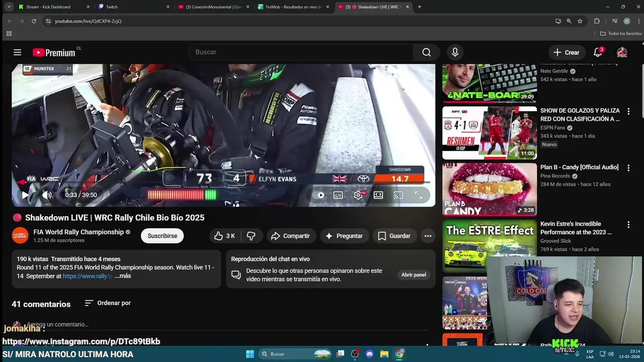The width and height of the screenshot is (644, 362).
Task: Open File Explorer from the taskbar
Action: pyautogui.click(x=384, y=354)
